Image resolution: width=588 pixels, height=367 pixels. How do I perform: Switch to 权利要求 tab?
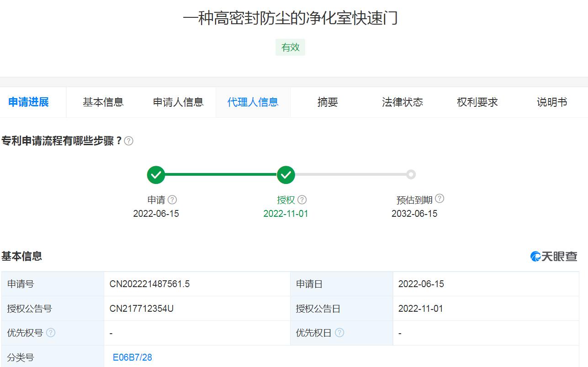click(477, 102)
